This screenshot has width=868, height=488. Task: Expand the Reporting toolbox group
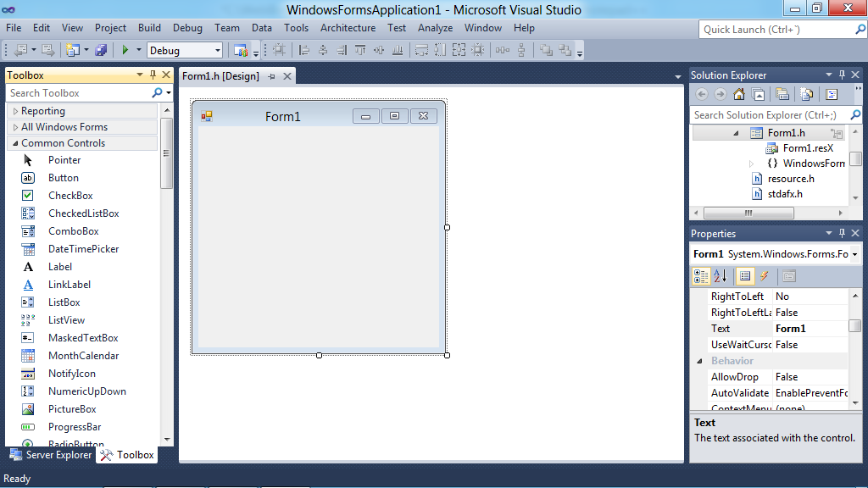(15, 111)
